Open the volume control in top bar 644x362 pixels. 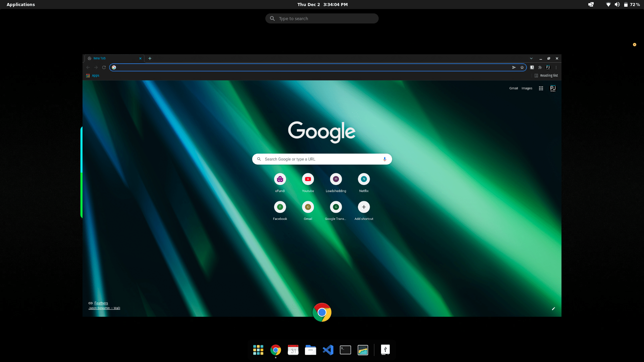(617, 4)
